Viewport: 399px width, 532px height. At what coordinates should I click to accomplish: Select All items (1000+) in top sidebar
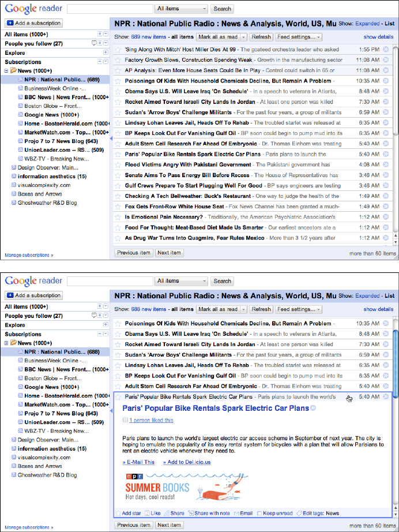[27, 34]
